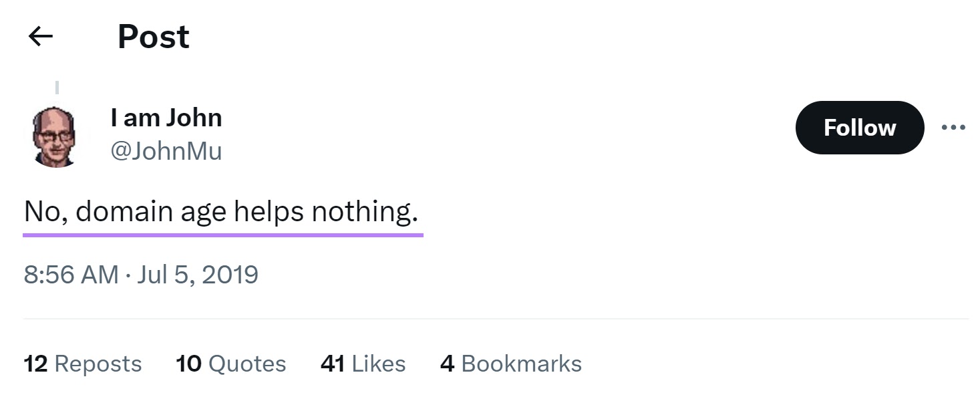Click the purple underline beneath the tweet
Screen dimensions: 980x399
point(223,233)
